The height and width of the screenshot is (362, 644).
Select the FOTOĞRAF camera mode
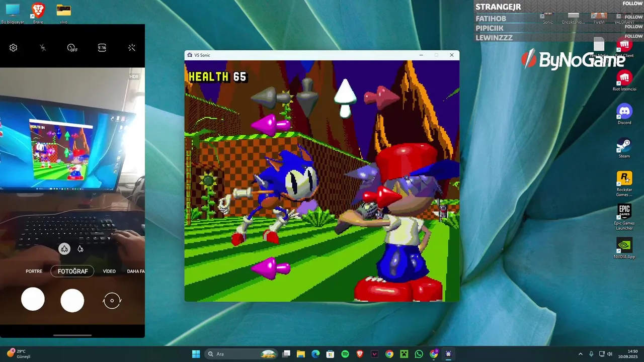point(72,271)
